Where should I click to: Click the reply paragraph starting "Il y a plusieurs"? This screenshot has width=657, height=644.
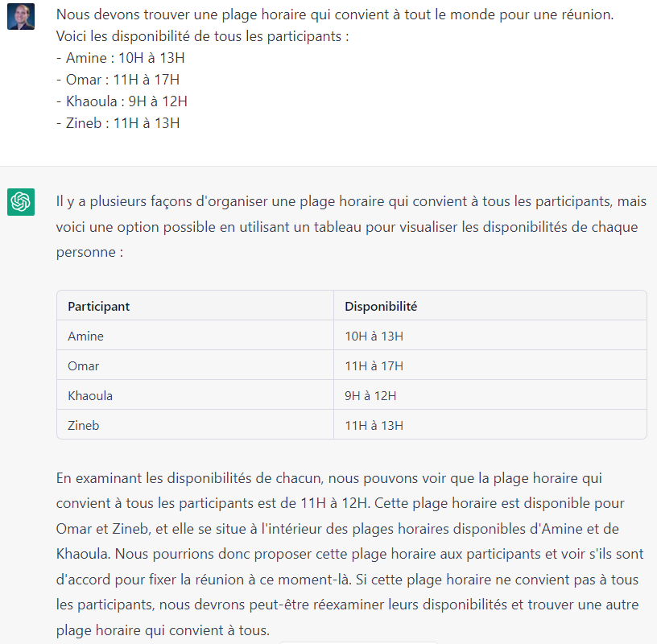[351, 226]
